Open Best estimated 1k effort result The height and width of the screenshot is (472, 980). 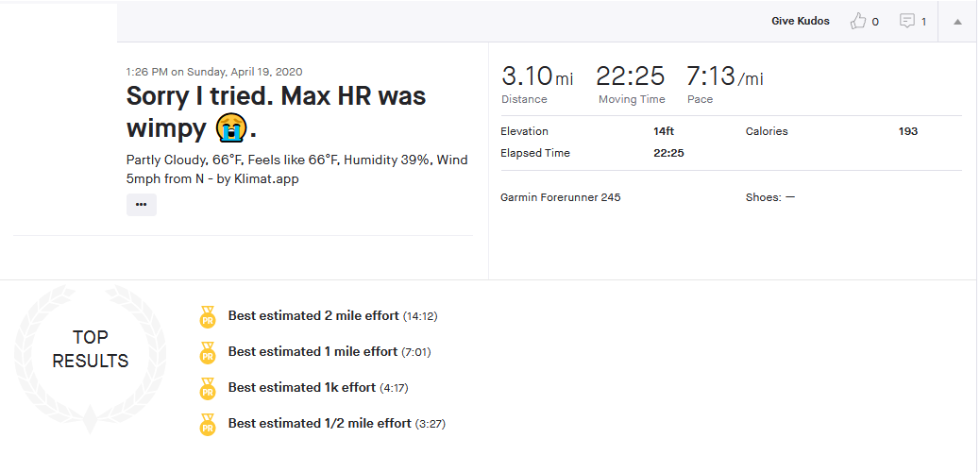302,387
